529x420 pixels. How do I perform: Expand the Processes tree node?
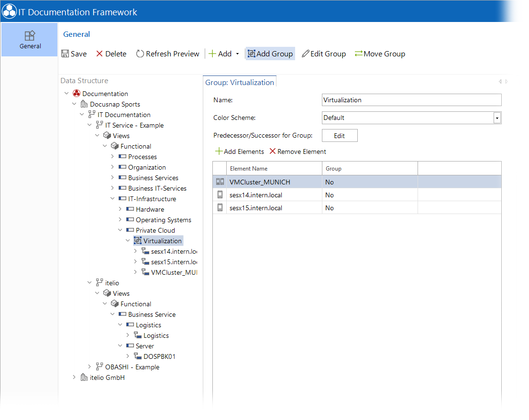[x=112, y=156]
